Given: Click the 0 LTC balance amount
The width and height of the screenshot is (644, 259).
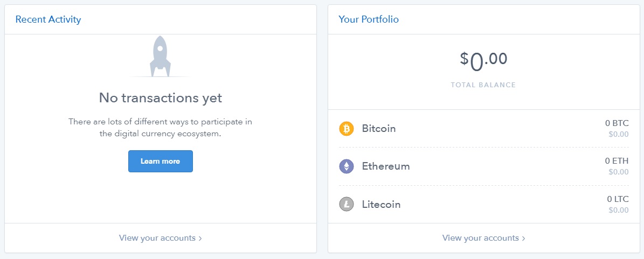Looking at the screenshot, I should [617, 199].
